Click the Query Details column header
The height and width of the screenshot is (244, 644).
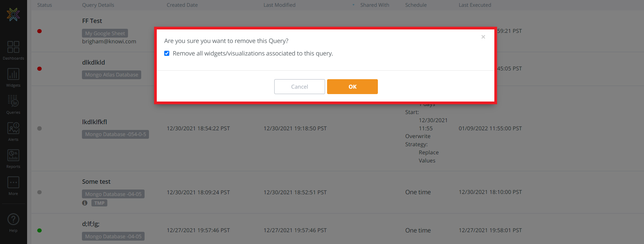pyautogui.click(x=98, y=5)
